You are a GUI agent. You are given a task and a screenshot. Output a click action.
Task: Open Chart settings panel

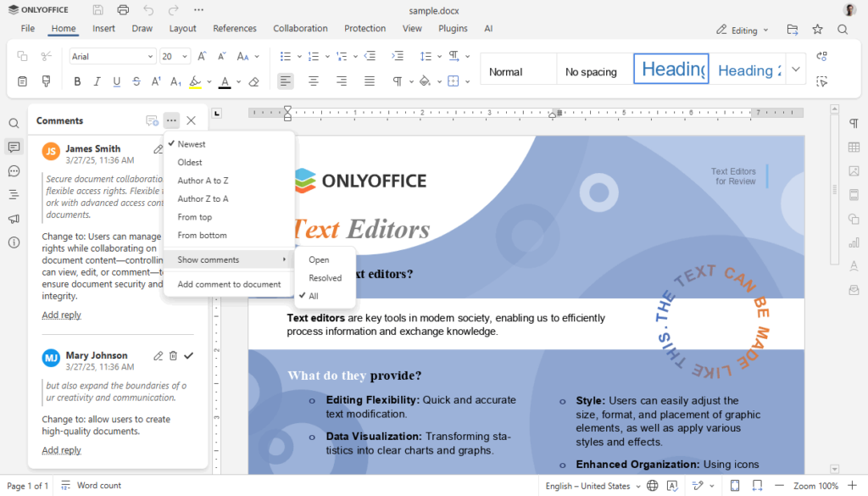[x=854, y=243]
